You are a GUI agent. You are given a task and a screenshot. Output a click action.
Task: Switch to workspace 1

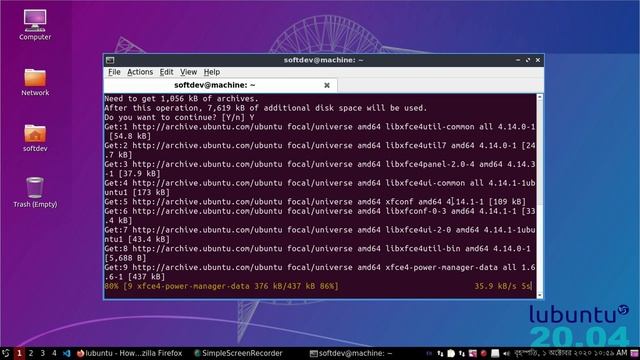point(19,353)
